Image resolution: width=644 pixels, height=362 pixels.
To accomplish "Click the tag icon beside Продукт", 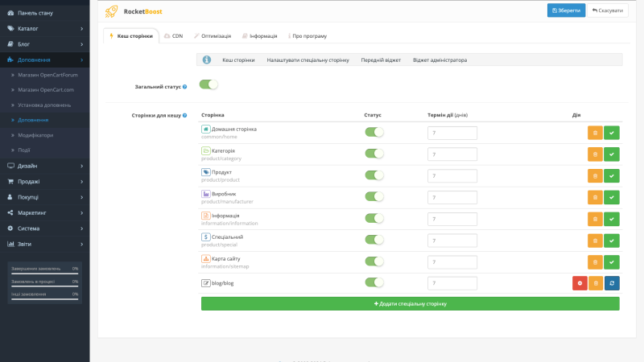I will 206,172.
